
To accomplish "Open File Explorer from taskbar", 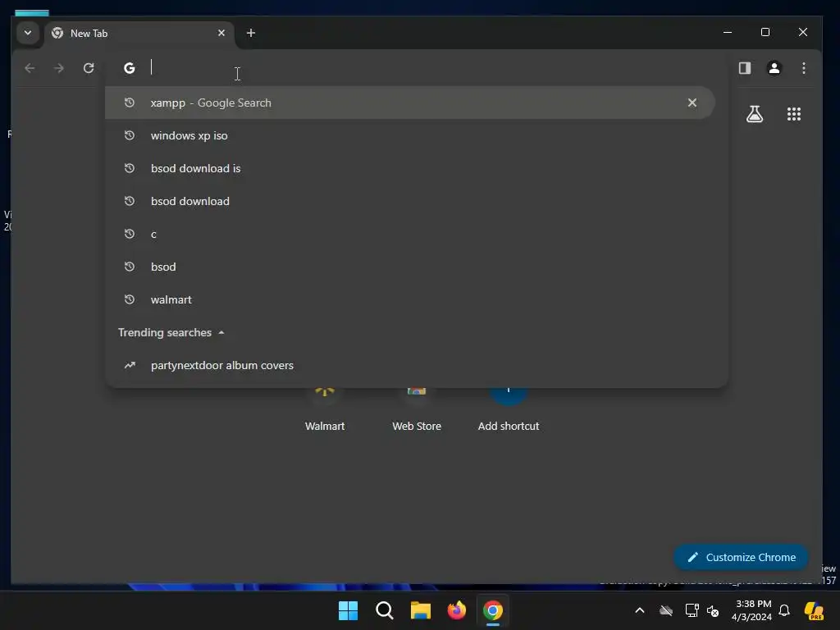I will [x=421, y=610].
